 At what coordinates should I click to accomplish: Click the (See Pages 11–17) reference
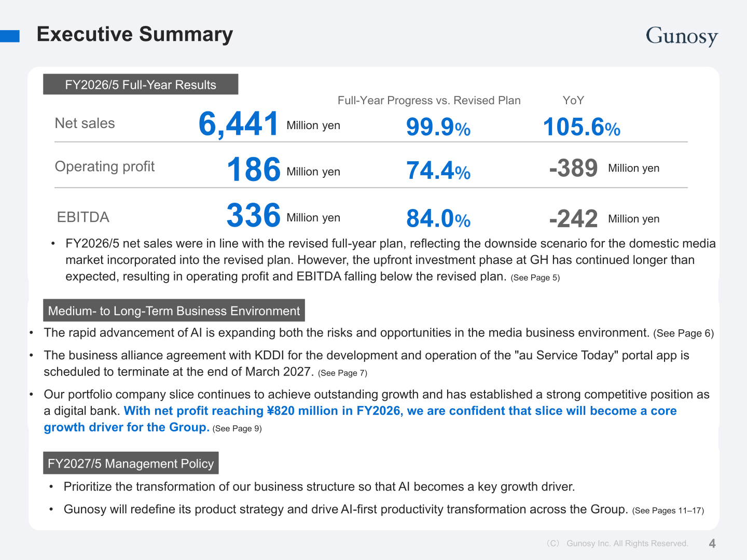pos(668,511)
